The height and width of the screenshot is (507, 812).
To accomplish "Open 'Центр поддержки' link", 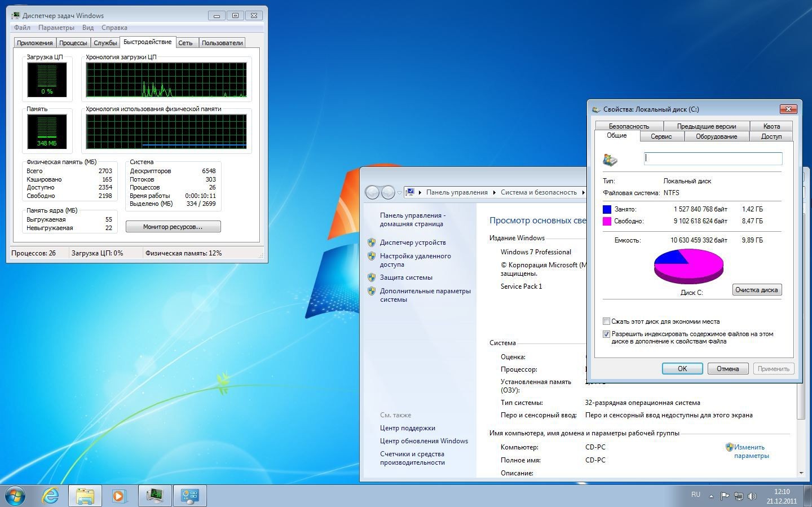I will (x=408, y=428).
